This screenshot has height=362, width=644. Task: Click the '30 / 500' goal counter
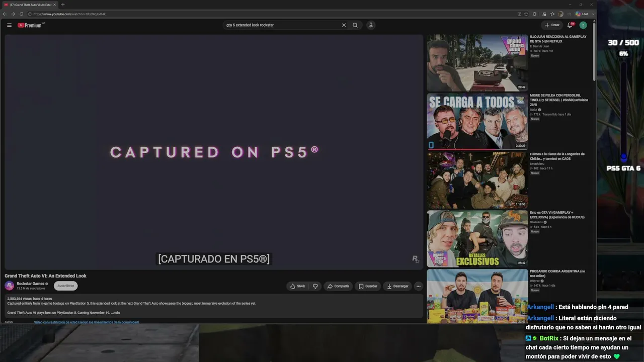tap(623, 43)
